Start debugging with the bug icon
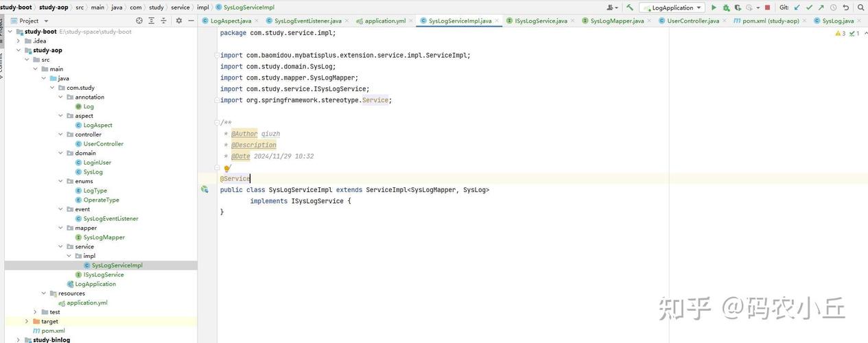 pos(726,8)
